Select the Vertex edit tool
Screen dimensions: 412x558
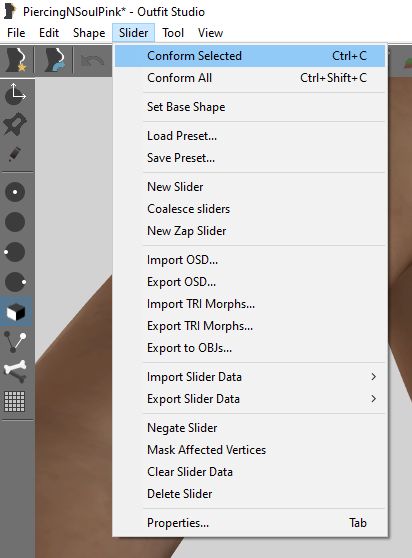pos(15,341)
